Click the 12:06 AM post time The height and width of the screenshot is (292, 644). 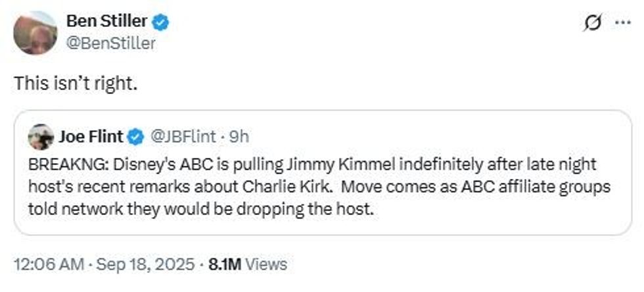pyautogui.click(x=49, y=264)
